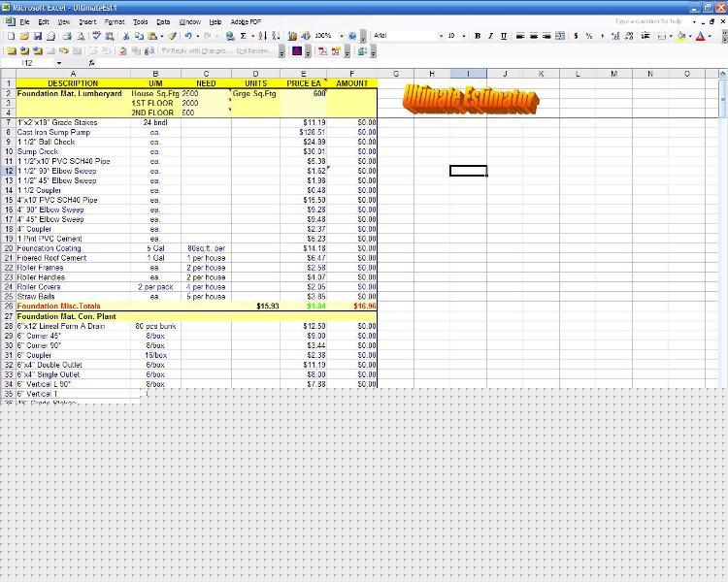Expand the Fill Color dropdown arrow
The width and height of the screenshot is (728, 582).
(x=690, y=36)
